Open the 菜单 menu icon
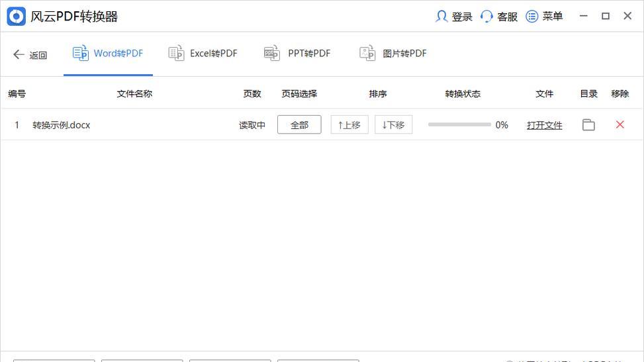This screenshot has height=362, width=644. pyautogui.click(x=532, y=17)
